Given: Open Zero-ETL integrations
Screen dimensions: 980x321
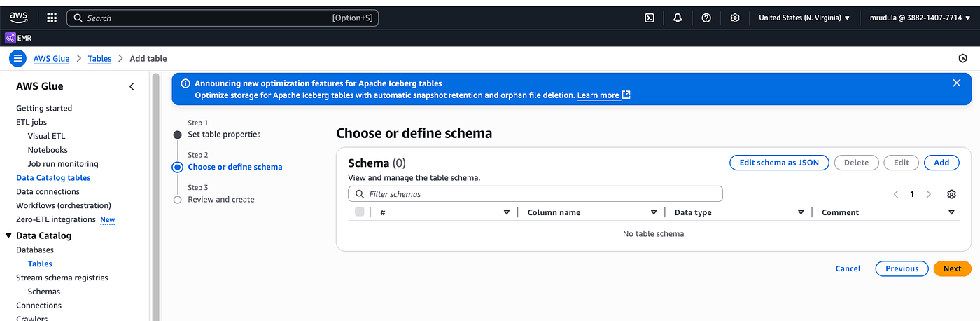Looking at the screenshot, I should [x=56, y=219].
